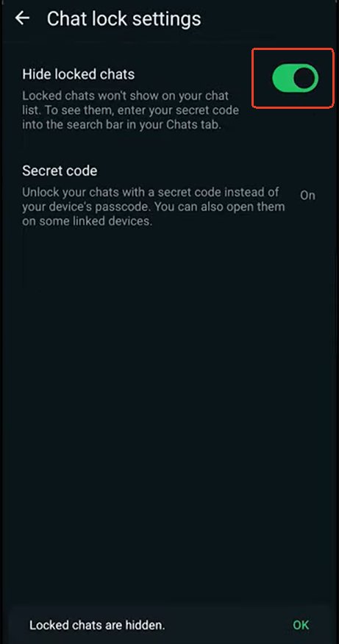The image size is (339, 644).
Task: Select the Secret code description paragraph
Action: pos(153,207)
